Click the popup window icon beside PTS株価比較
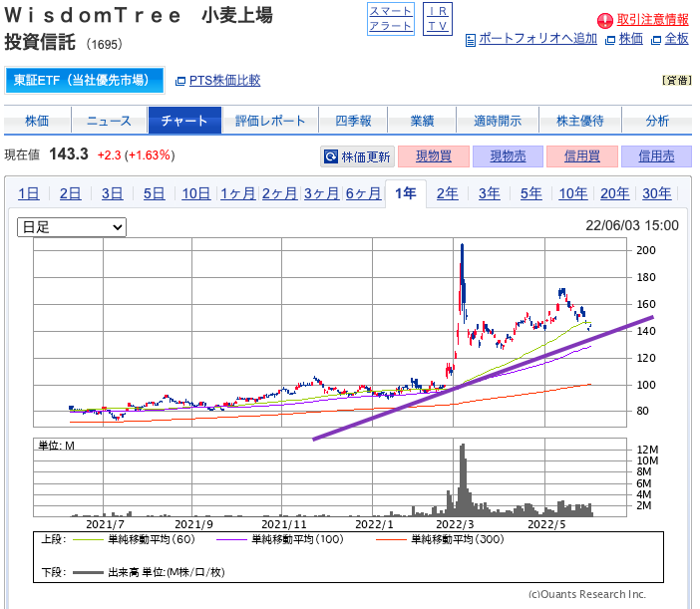 [180, 81]
